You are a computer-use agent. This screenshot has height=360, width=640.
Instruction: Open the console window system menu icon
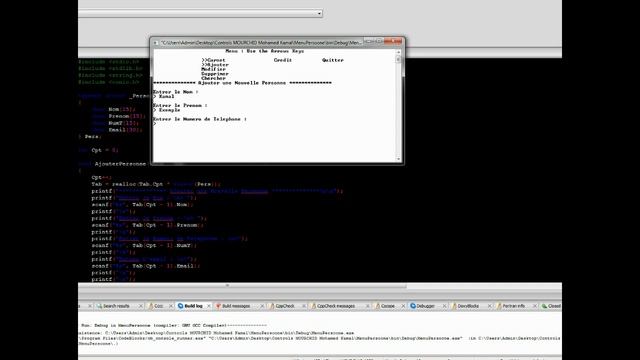pos(156,42)
